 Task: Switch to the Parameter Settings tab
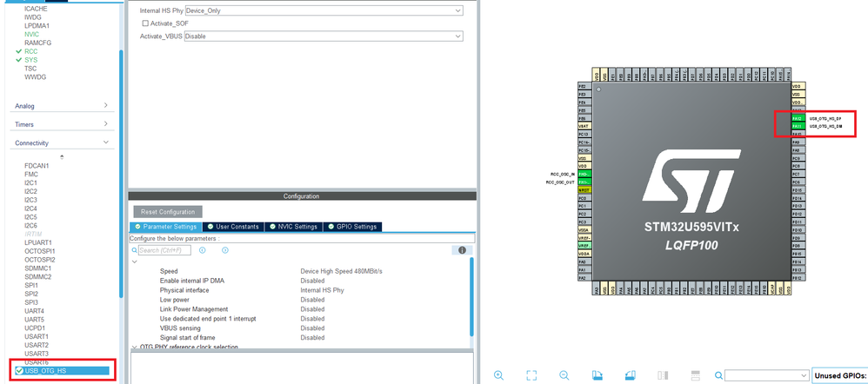point(165,227)
